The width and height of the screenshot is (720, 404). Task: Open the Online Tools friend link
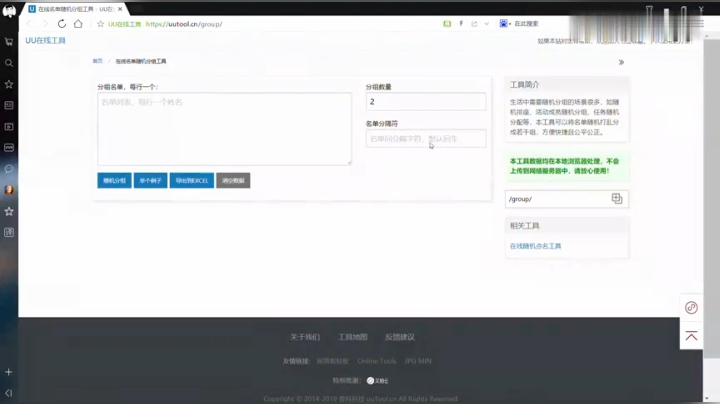click(x=377, y=361)
